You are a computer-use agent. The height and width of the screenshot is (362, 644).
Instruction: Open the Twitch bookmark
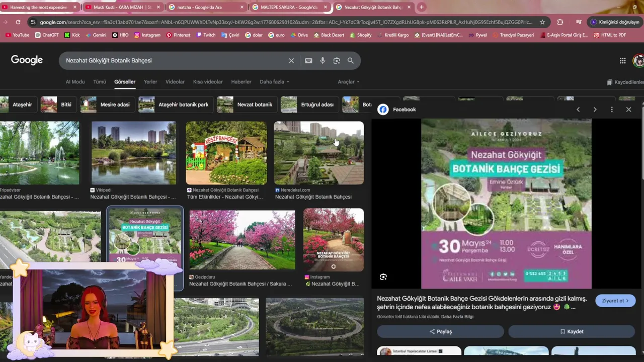[x=205, y=35]
